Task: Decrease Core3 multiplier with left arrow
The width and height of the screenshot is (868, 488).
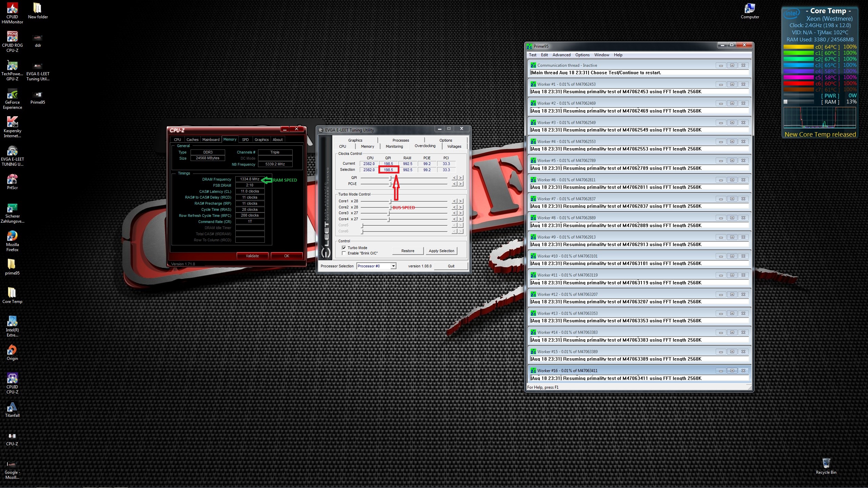Action: tap(455, 213)
